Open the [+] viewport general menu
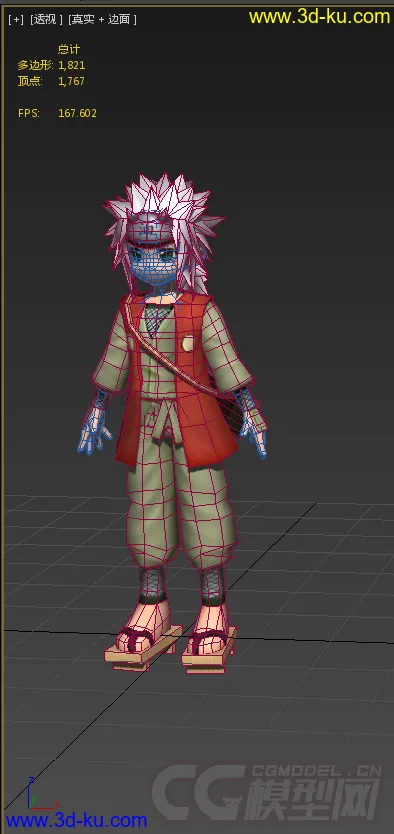This screenshot has height=834, width=394. (x=16, y=19)
